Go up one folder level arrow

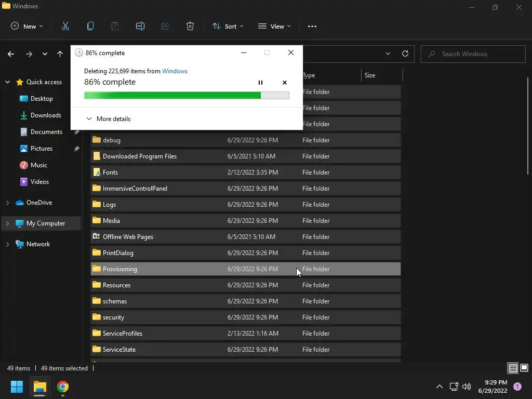[x=60, y=54]
